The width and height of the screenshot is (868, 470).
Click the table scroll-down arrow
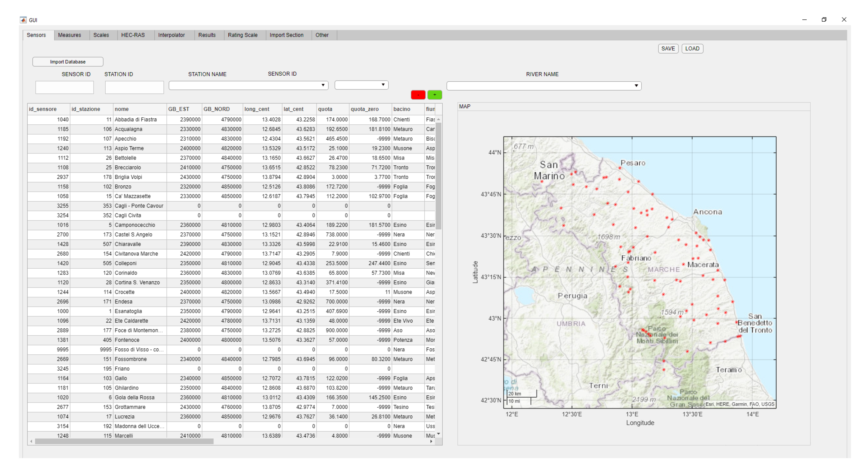coord(438,434)
